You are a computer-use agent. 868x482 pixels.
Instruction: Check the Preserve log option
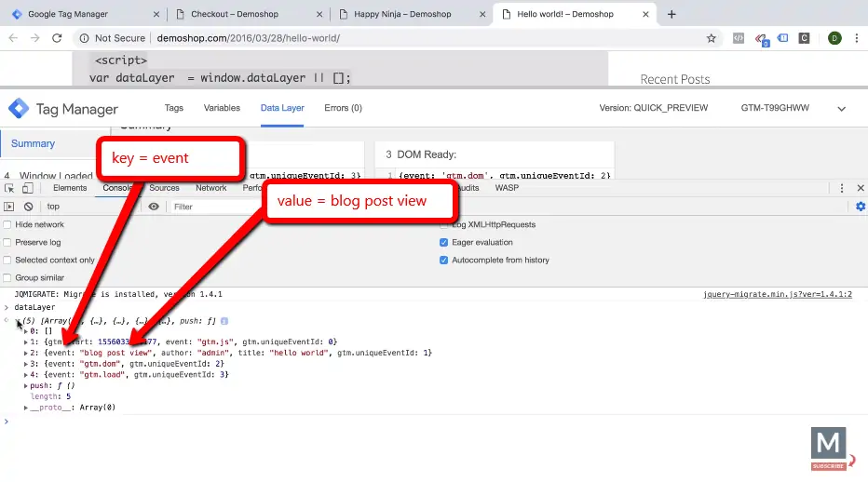[7, 243]
